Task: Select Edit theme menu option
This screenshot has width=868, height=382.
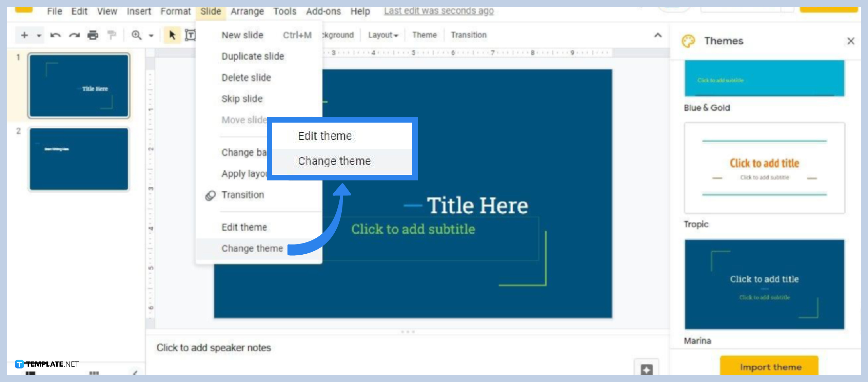Action: (x=244, y=227)
